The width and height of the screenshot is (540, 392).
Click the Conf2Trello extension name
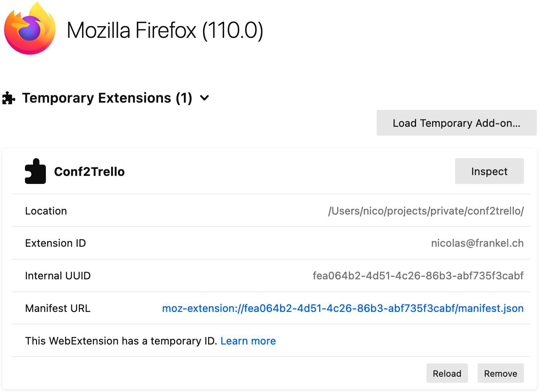pos(89,171)
